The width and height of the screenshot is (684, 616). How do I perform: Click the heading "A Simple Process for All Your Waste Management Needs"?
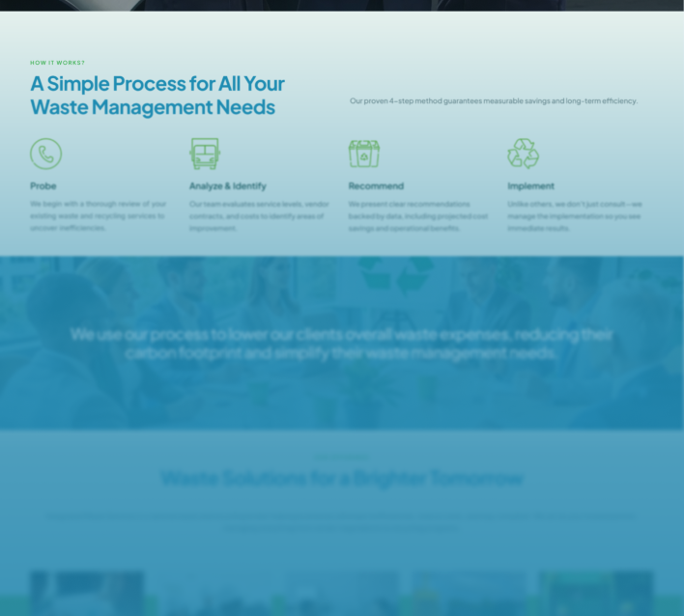(157, 95)
